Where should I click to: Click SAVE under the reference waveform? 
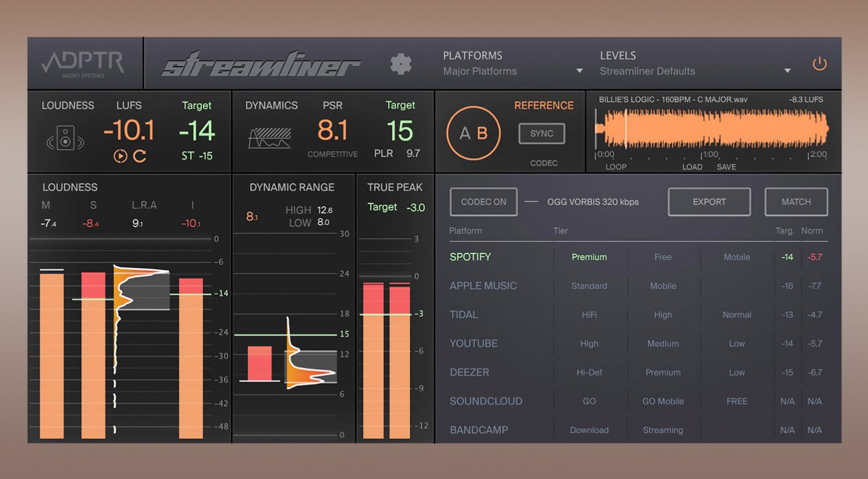click(x=726, y=167)
